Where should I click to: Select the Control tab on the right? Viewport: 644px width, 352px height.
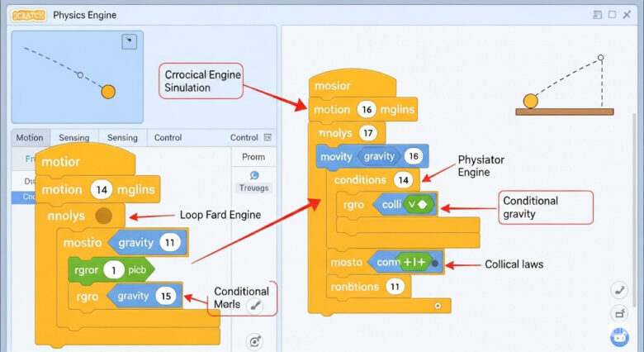244,138
